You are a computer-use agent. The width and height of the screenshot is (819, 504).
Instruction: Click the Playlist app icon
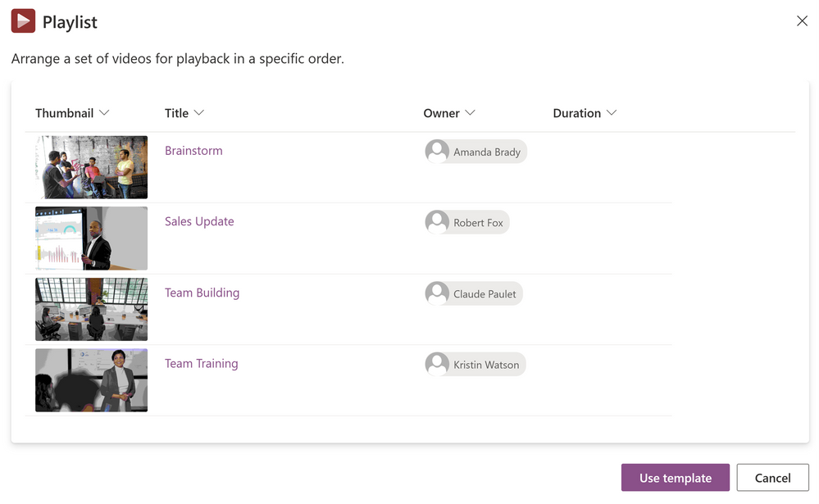(x=23, y=21)
